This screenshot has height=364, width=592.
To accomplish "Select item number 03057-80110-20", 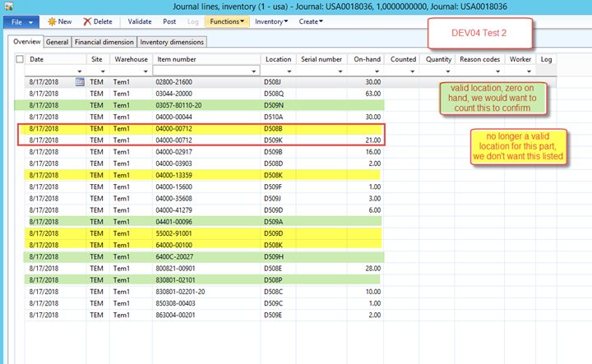I will click(x=178, y=105).
